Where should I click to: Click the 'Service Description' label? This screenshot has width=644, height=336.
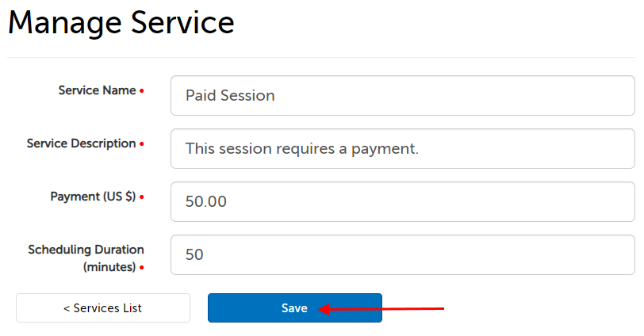click(x=81, y=143)
